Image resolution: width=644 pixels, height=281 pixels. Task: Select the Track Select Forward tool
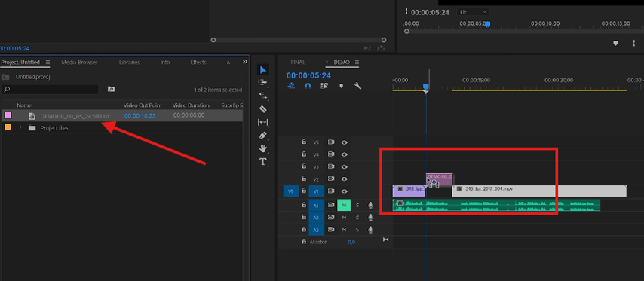pyautogui.click(x=263, y=83)
